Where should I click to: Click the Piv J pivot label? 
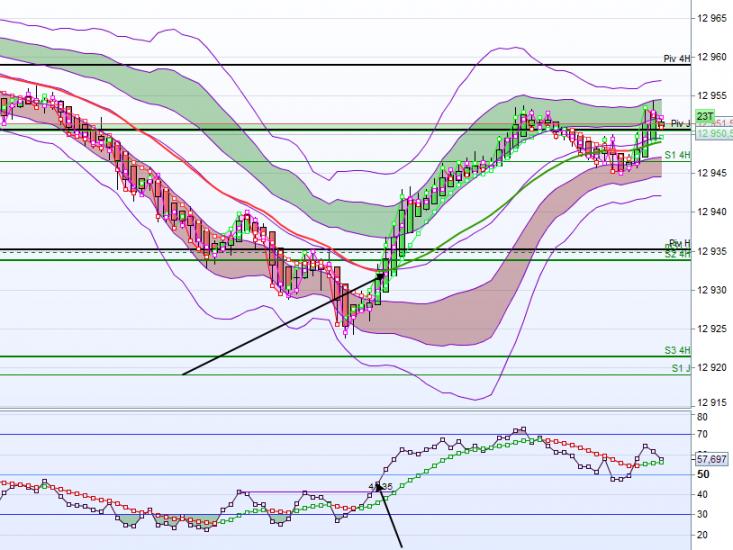(681, 123)
